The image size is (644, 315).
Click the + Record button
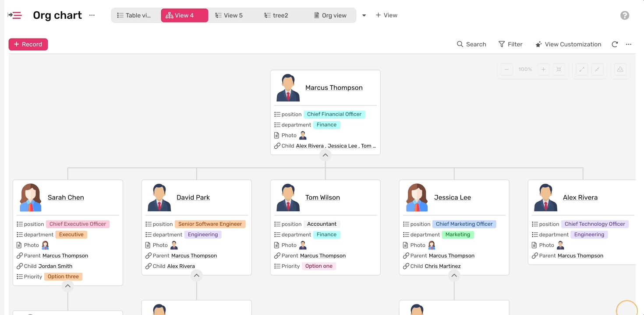(x=28, y=44)
